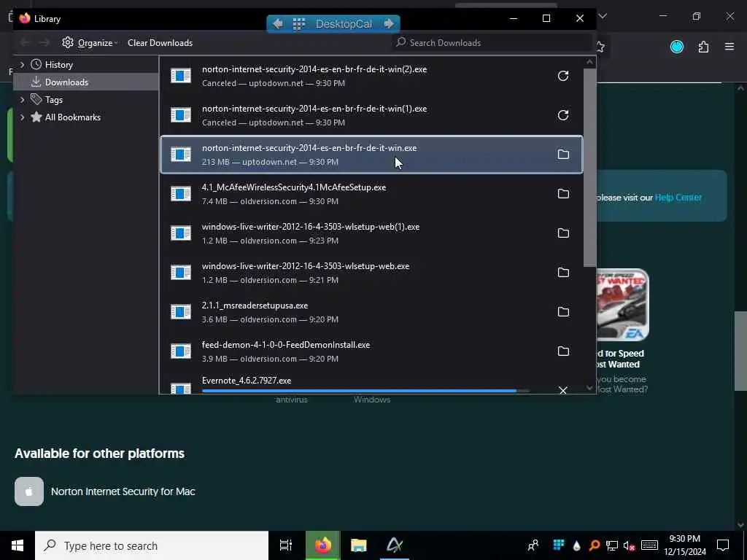Click the blue circular toolbar icon in Firefox
Image resolution: width=747 pixels, height=560 pixels.
pyautogui.click(x=677, y=47)
